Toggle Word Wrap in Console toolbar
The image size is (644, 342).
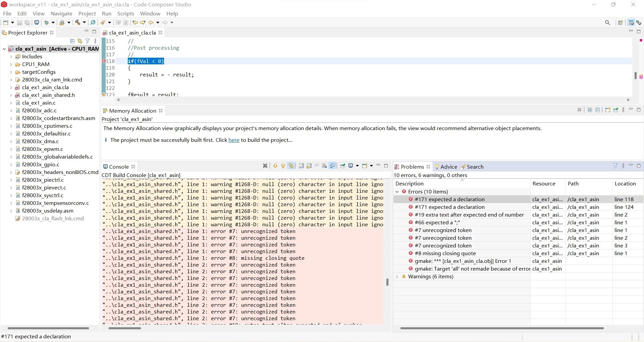pyautogui.click(x=317, y=166)
